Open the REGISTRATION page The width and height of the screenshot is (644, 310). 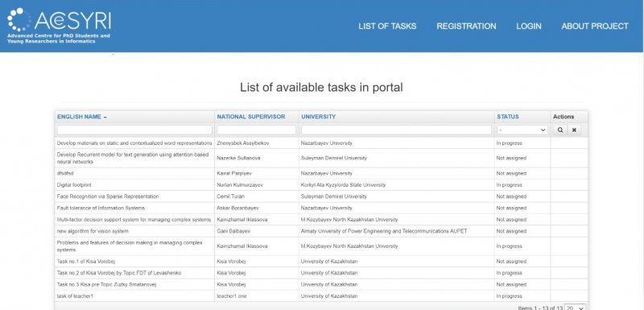[x=466, y=27]
